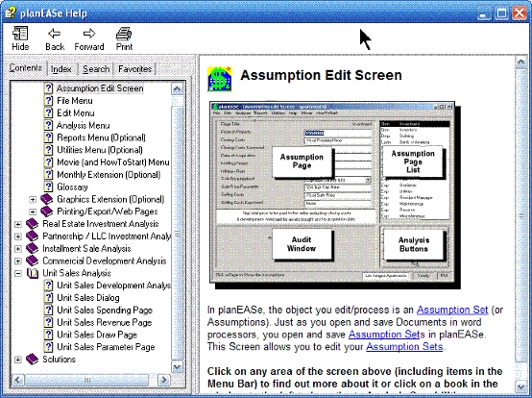Open the Movie (and HowToStart) Menu topic
This screenshot has width=532, height=398.
click(113, 162)
